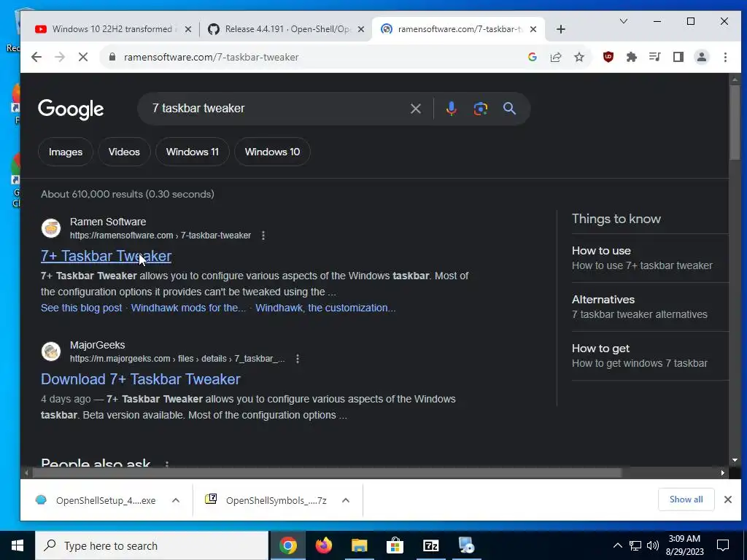Click the page vertical scrollbar thumb
Viewport: 747px width, 560px height.
735,122
